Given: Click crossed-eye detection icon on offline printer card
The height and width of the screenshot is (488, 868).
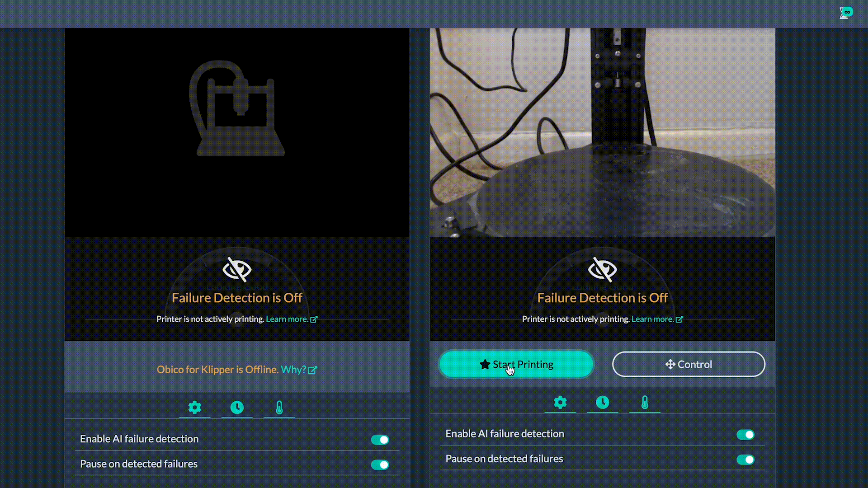Looking at the screenshot, I should pos(237,269).
